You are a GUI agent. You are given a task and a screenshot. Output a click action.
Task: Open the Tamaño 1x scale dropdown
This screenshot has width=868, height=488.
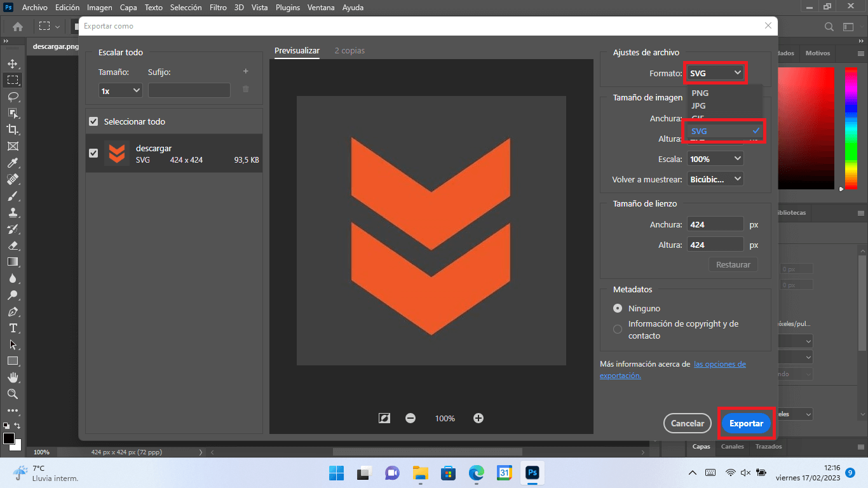[121, 91]
